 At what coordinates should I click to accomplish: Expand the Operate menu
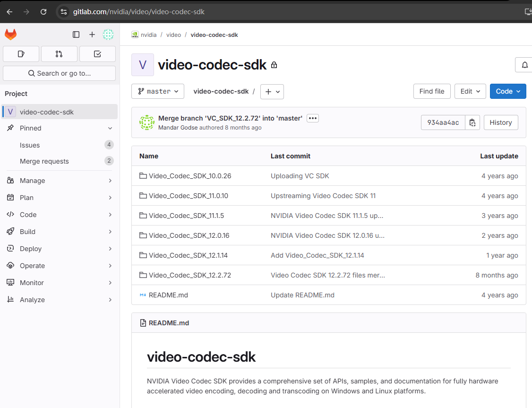pos(60,266)
